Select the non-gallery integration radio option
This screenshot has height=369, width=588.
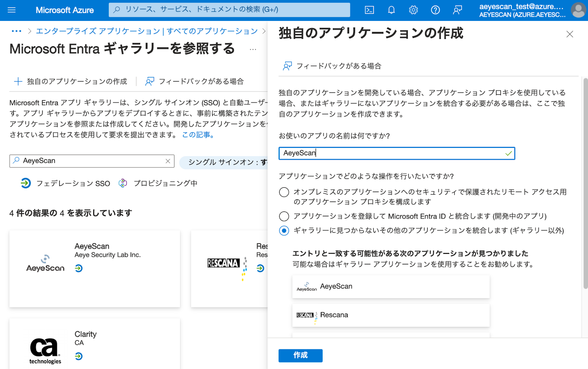pos(284,231)
